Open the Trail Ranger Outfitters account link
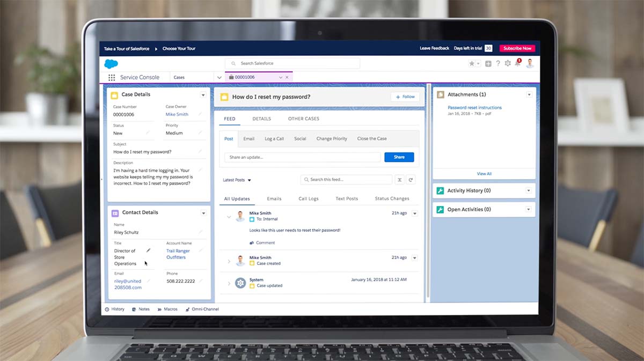Screen dimensions: 644x361 [178, 254]
